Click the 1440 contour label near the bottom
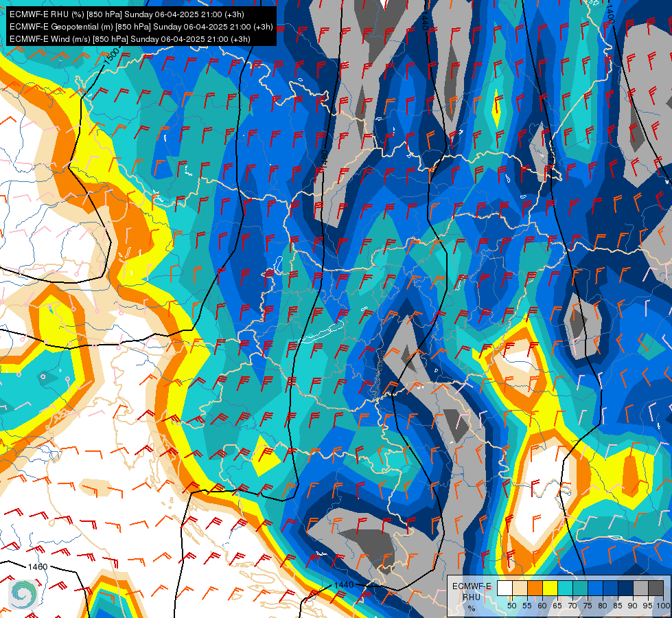The image size is (672, 618). click(344, 584)
